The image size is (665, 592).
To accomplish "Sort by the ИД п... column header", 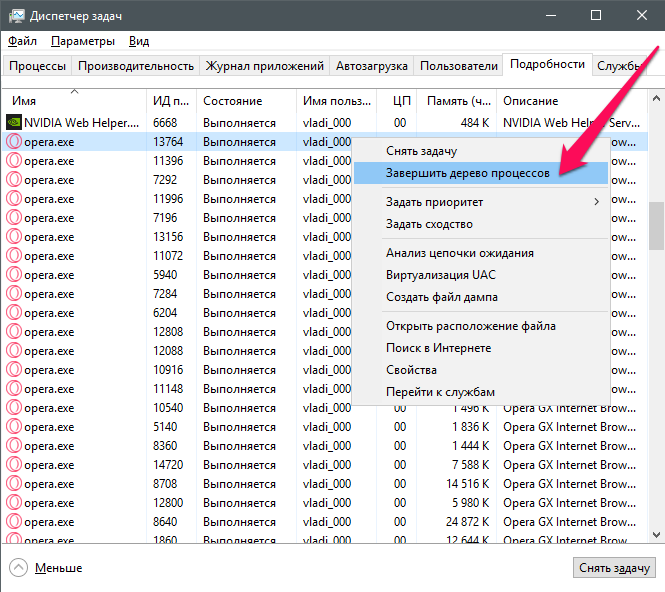I will point(171,101).
